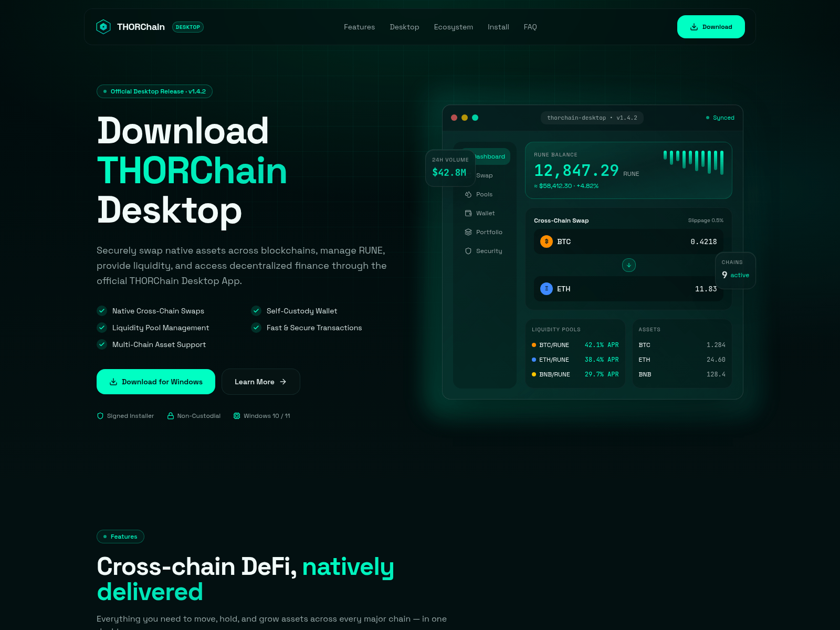840x630 pixels.
Task: Click check icon beside Liquidity Pool Management
Action: [x=102, y=328]
